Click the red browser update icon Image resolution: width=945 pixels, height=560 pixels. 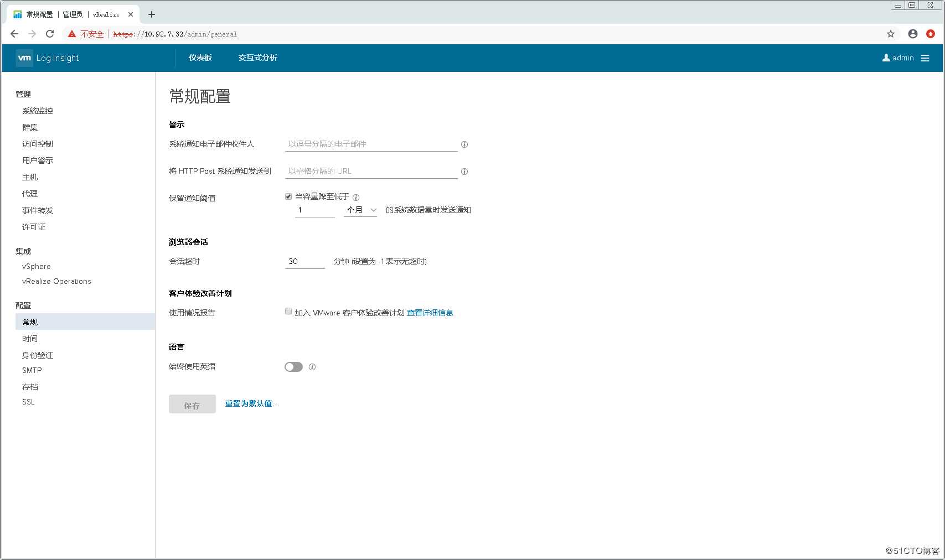click(x=931, y=34)
